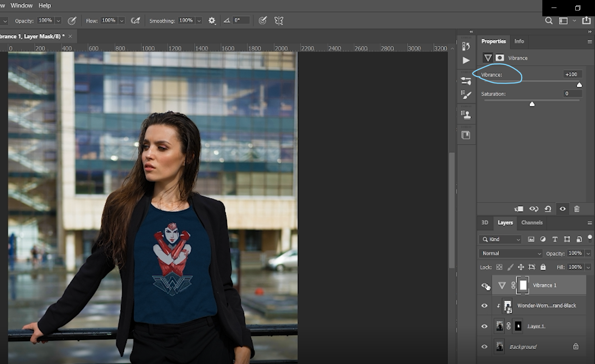595x364 pixels.
Task: Open the Kind filter dropdown
Action: pos(501,239)
